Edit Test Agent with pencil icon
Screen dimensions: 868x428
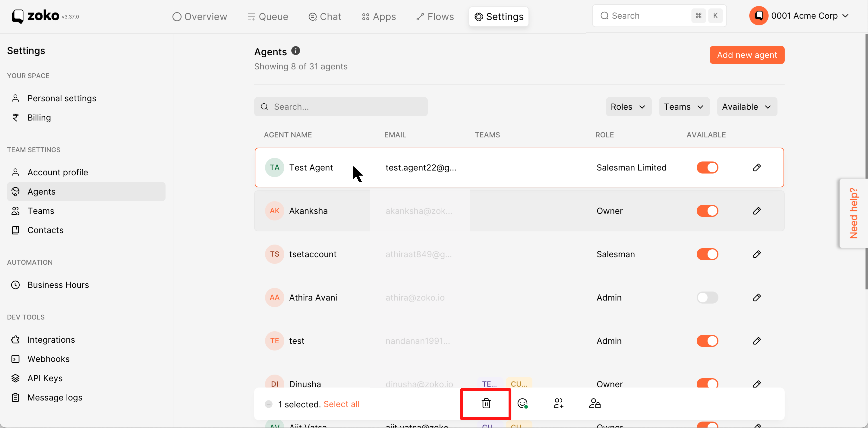[757, 168]
